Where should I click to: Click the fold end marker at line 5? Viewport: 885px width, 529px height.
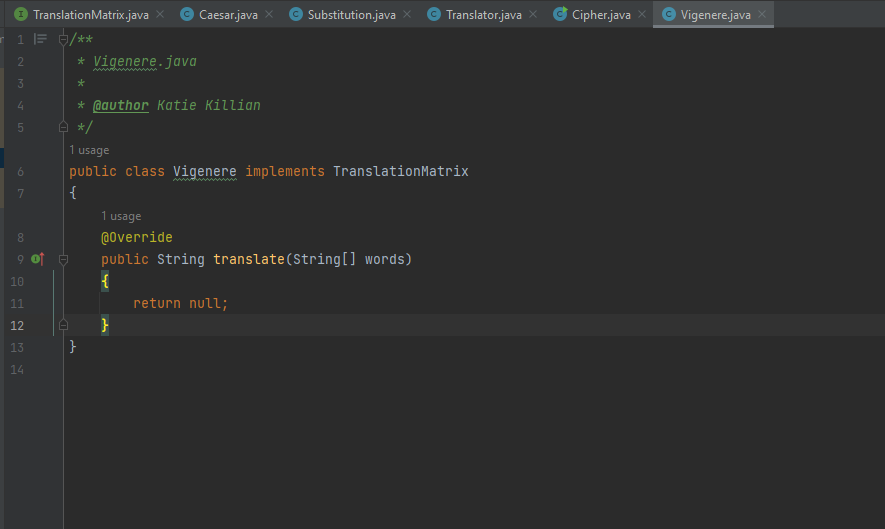pos(63,127)
